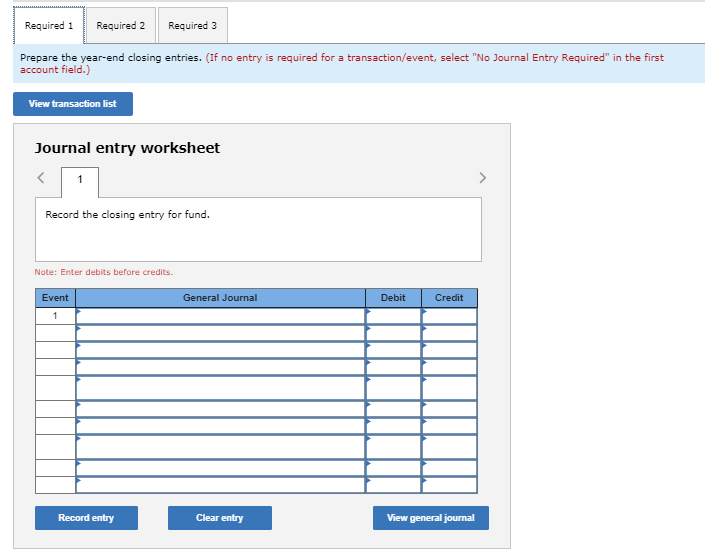Select last row General Journal account field

pos(220,485)
